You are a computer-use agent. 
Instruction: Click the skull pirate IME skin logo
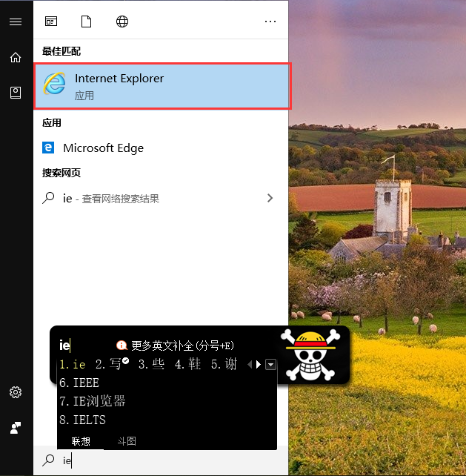[310, 354]
